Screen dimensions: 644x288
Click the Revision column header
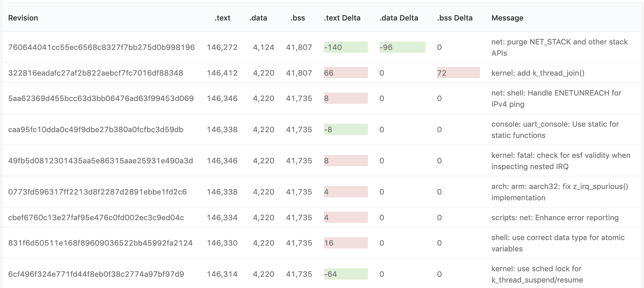pos(23,18)
